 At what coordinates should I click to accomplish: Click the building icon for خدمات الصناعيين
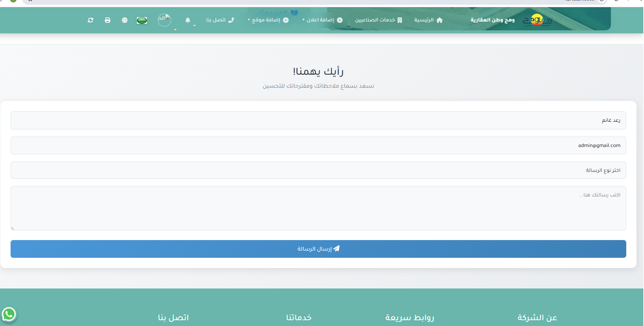[400, 20]
